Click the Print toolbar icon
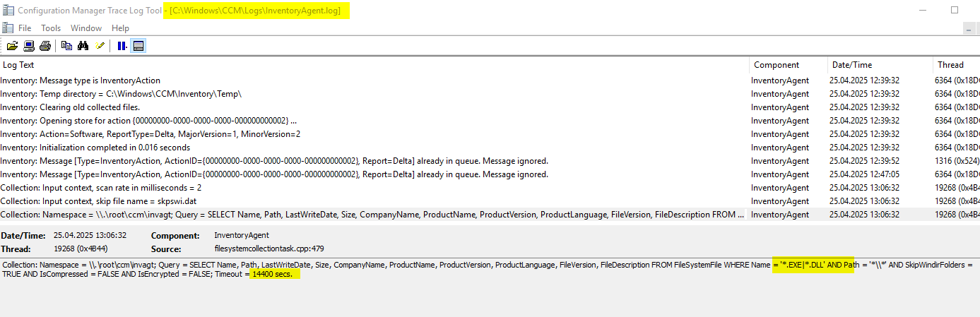Screen dimensions: 980x317 tap(45, 46)
